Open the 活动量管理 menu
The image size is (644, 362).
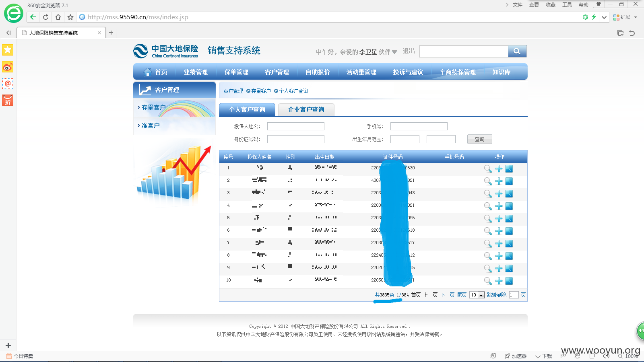tap(361, 72)
